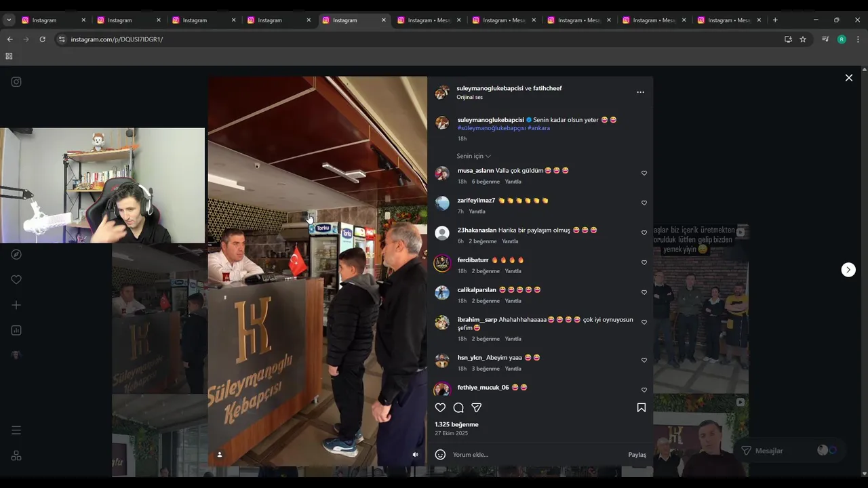The height and width of the screenshot is (488, 868).
Task: Open site information icon in address bar
Action: point(62,39)
